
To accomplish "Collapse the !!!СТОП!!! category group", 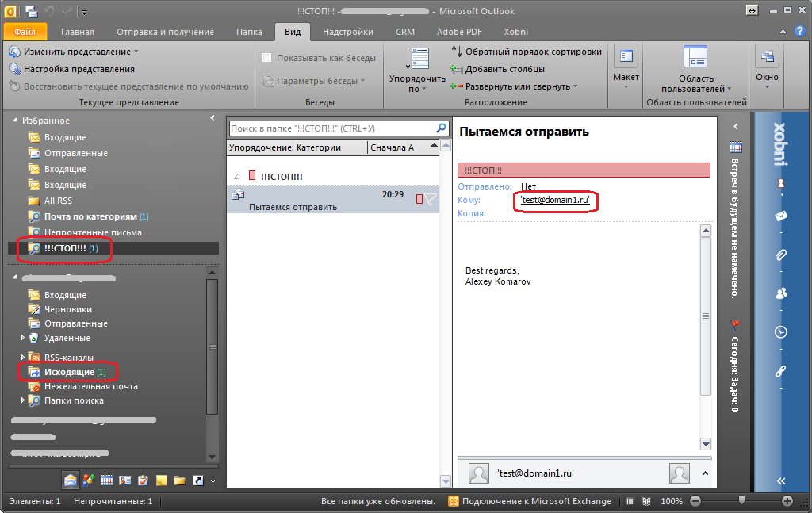I will (236, 177).
